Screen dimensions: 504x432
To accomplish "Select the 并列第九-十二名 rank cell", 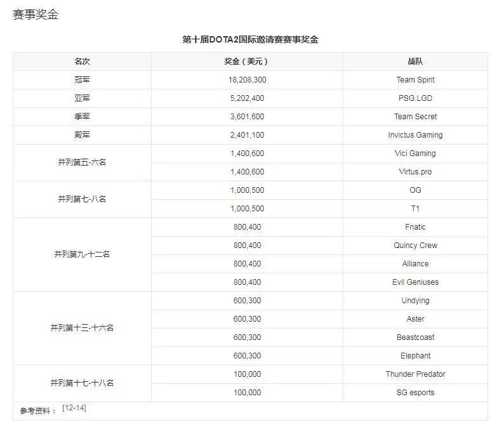I will (82, 254).
